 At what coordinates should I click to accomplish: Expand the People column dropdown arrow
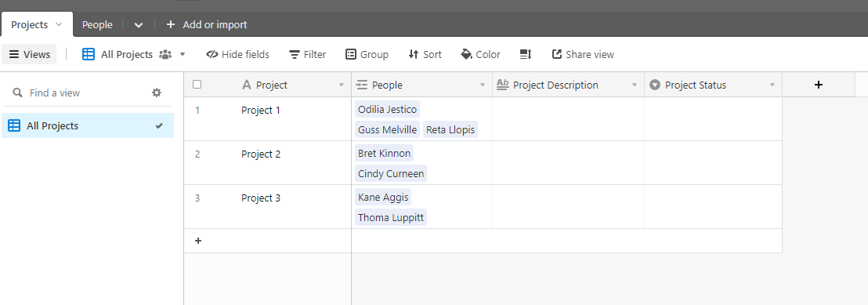click(x=482, y=85)
